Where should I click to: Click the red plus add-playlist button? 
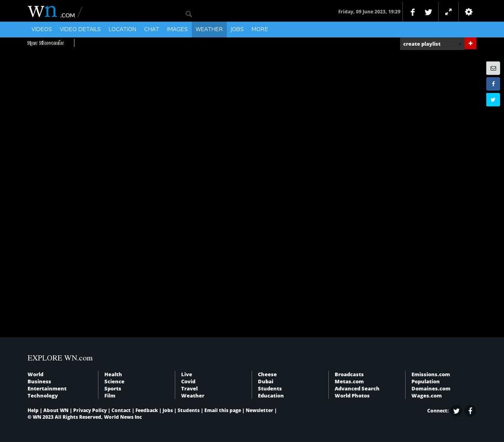[x=470, y=44]
